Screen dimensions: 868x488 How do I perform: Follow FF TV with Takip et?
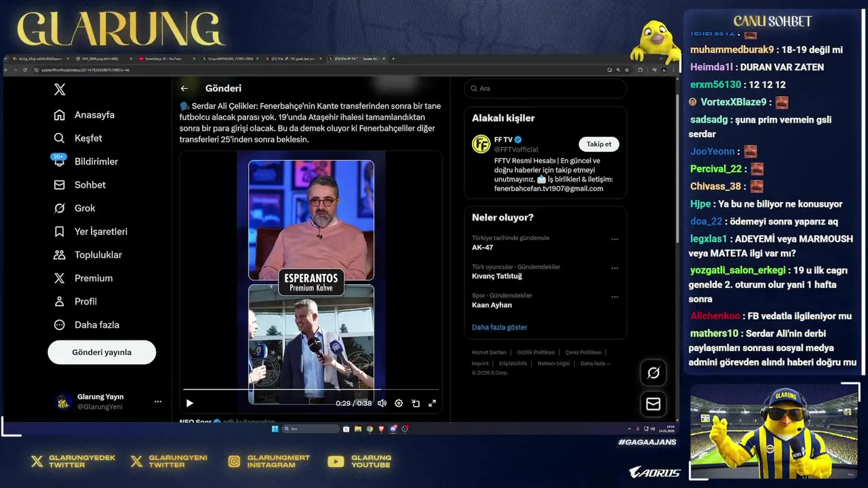(x=599, y=144)
